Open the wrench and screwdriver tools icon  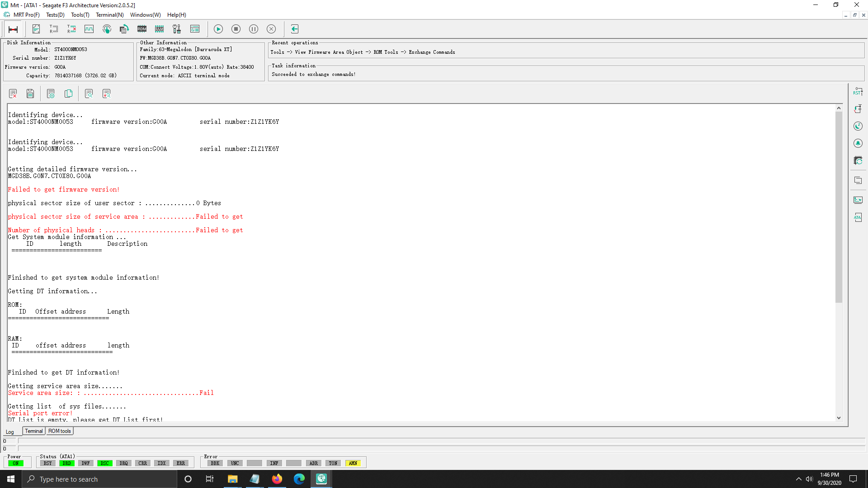click(x=177, y=29)
